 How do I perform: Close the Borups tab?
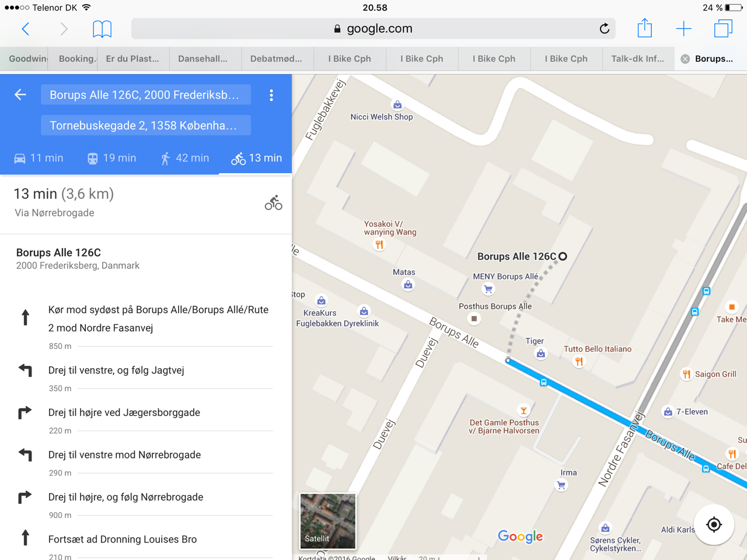[x=685, y=59]
